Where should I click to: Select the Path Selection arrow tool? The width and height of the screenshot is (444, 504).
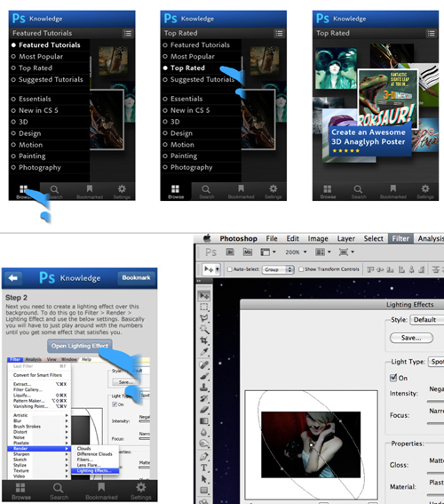pyautogui.click(x=204, y=479)
